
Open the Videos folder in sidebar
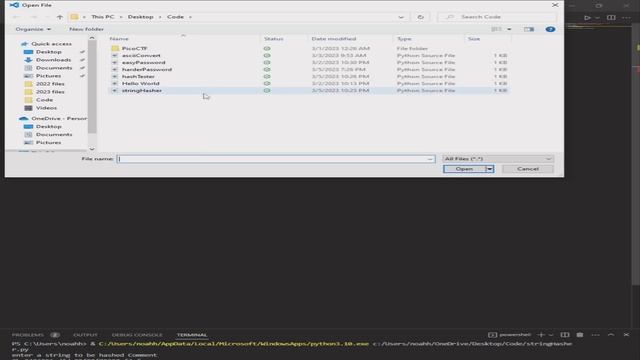(x=46, y=108)
